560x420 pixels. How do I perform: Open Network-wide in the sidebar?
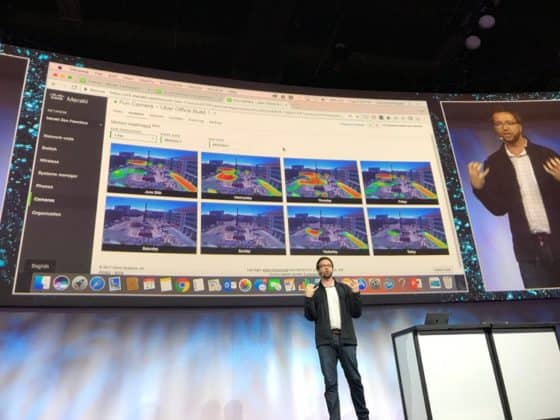point(59,138)
